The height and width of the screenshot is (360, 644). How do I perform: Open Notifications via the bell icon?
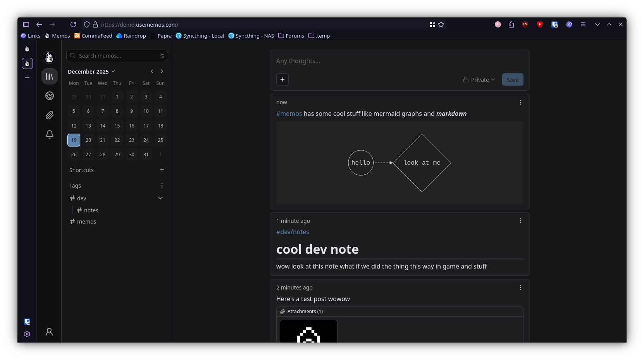[x=49, y=134]
